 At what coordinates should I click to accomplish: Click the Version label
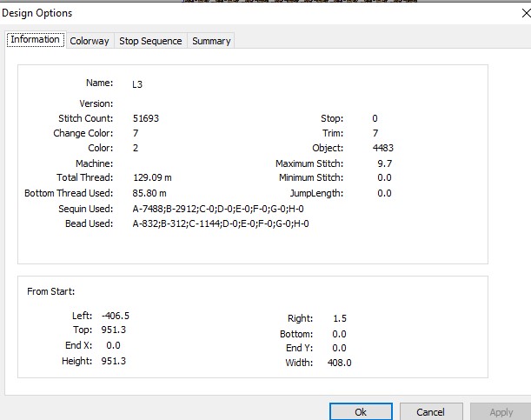[96, 103]
